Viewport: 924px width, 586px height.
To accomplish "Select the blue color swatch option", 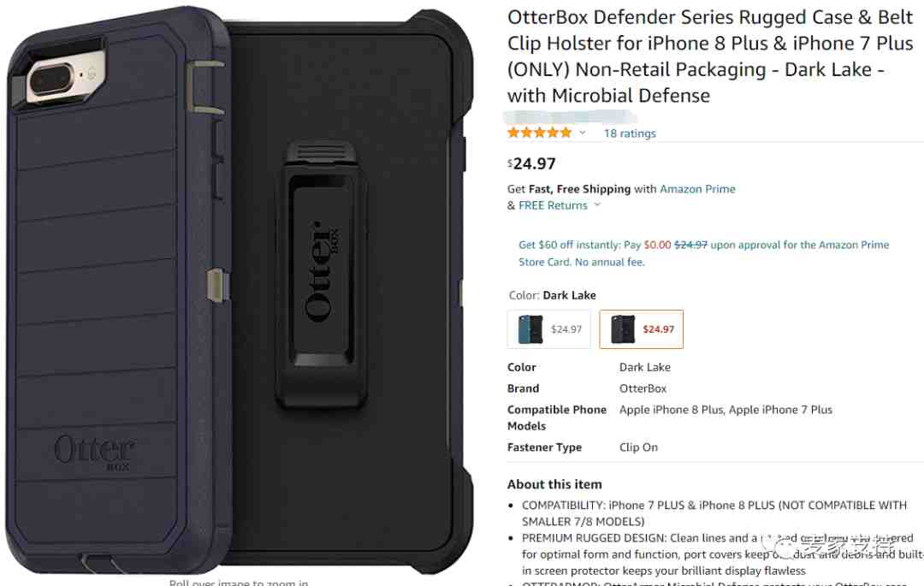I will click(x=548, y=329).
